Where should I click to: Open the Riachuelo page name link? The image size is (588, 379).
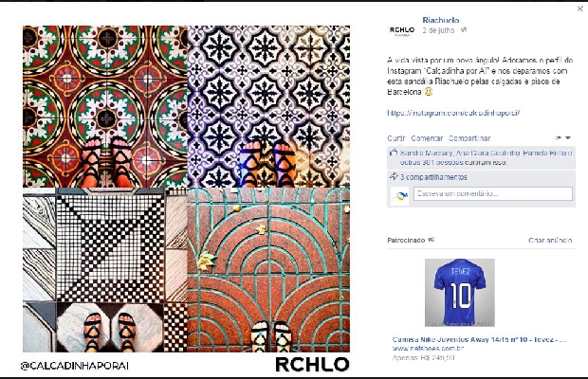tap(441, 20)
